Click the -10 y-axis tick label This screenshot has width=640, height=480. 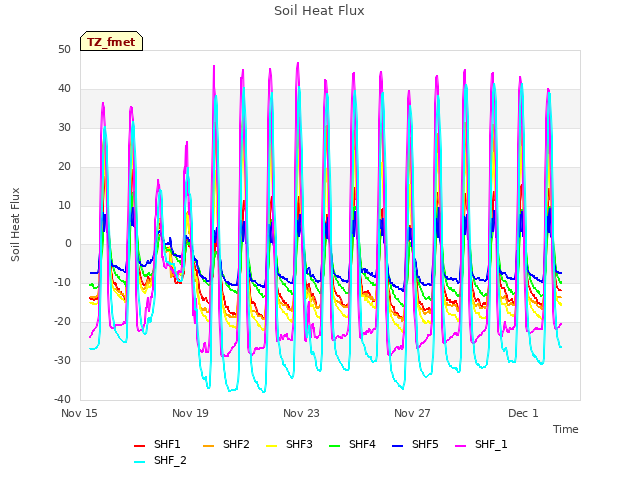pyautogui.click(x=62, y=282)
